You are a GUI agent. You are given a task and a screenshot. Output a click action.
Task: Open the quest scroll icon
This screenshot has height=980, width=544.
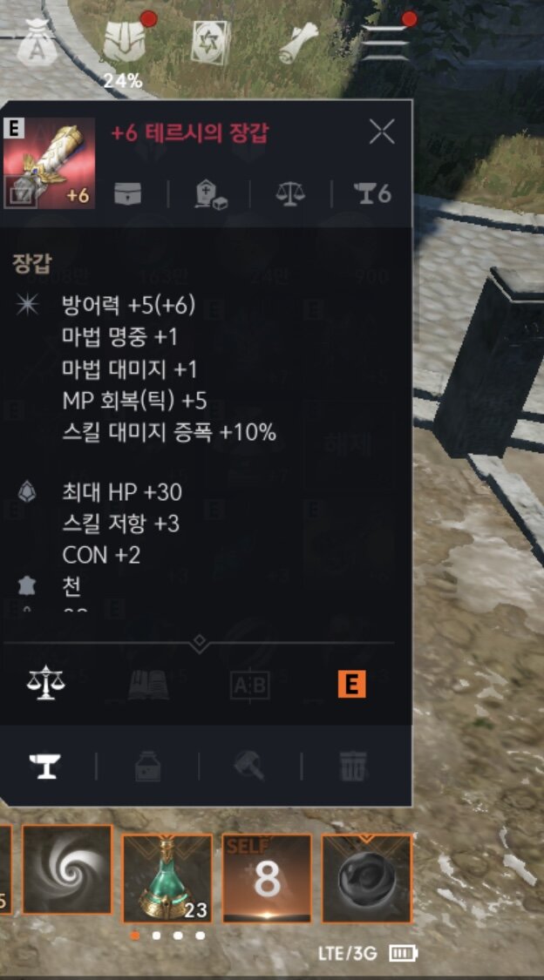tap(298, 43)
